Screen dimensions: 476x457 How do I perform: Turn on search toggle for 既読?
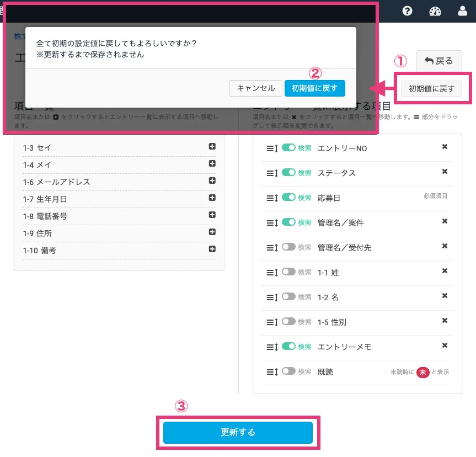click(x=288, y=371)
